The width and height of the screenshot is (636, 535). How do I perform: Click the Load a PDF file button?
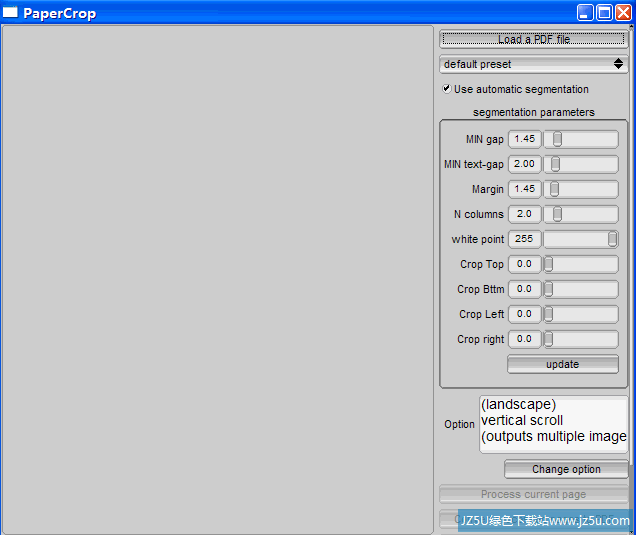click(x=533, y=39)
